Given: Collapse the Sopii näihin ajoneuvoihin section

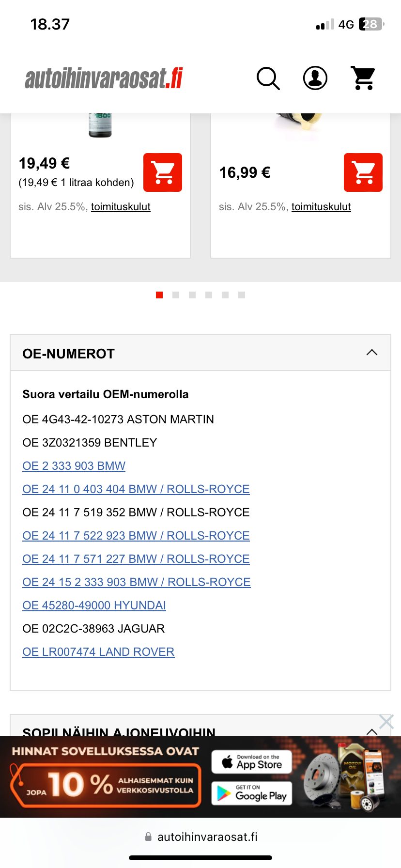Looking at the screenshot, I should point(371,731).
